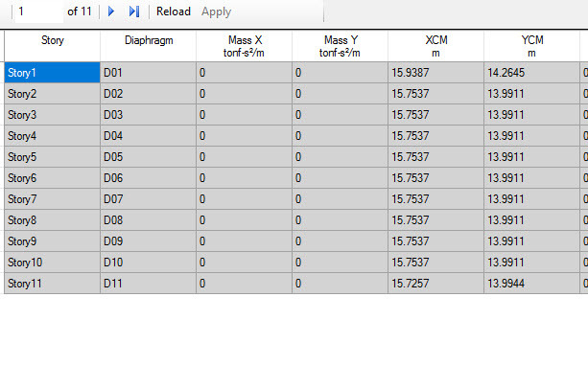Select Story7 YCM value 13.9911
This screenshot has height=366, width=588.
pyautogui.click(x=531, y=199)
